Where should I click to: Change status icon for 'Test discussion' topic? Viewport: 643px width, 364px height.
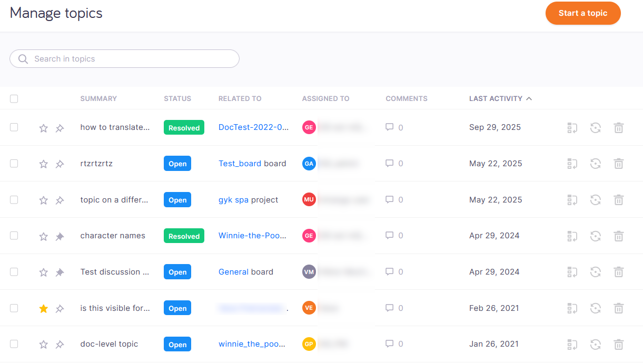(596, 272)
